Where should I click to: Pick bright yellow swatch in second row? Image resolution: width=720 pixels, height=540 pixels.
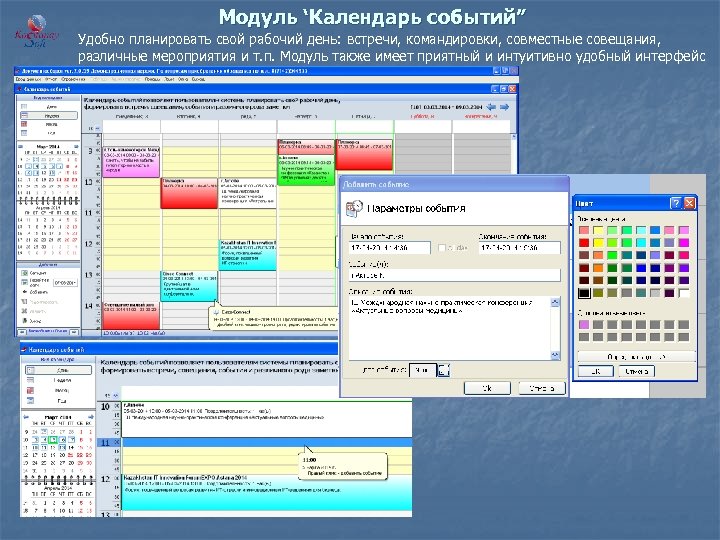pyautogui.click(x=598, y=243)
